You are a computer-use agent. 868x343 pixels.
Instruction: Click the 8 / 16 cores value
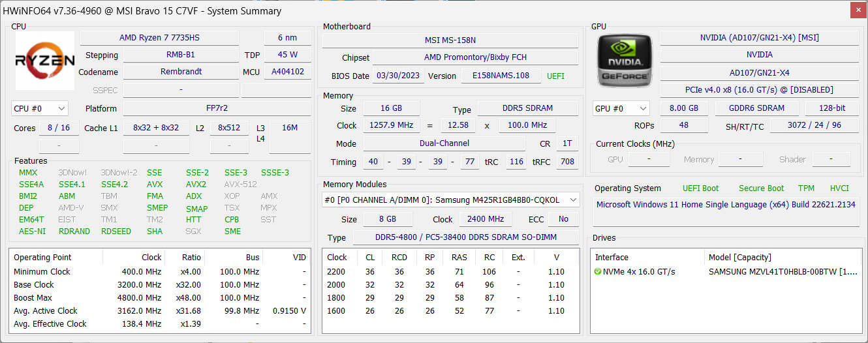point(59,128)
